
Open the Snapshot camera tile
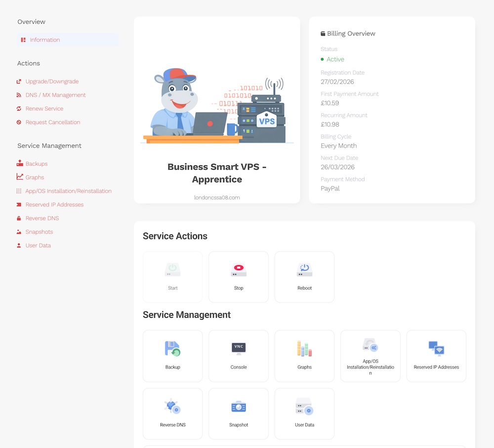pyautogui.click(x=239, y=407)
